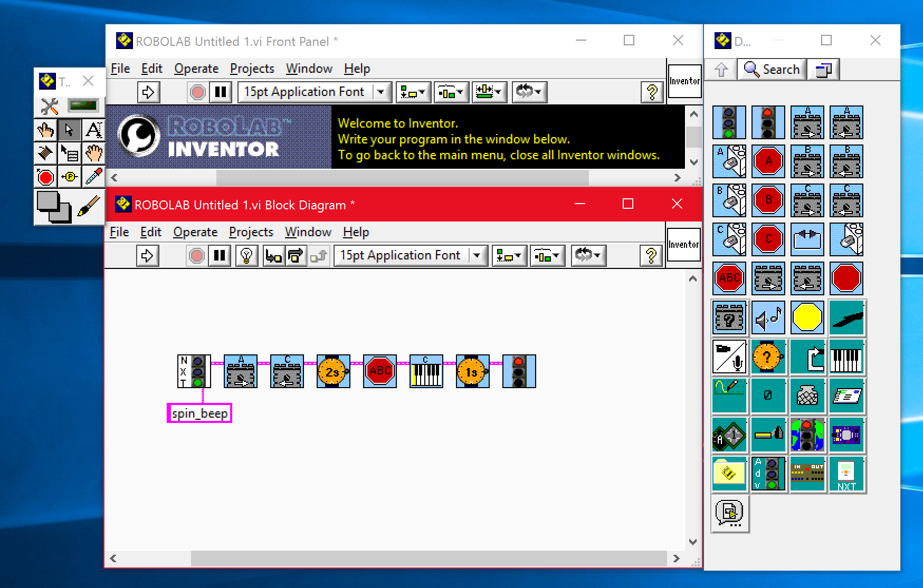Screen dimensions: 923x588
Task: Pause execution in Front Panel toolbar
Action: click(221, 92)
